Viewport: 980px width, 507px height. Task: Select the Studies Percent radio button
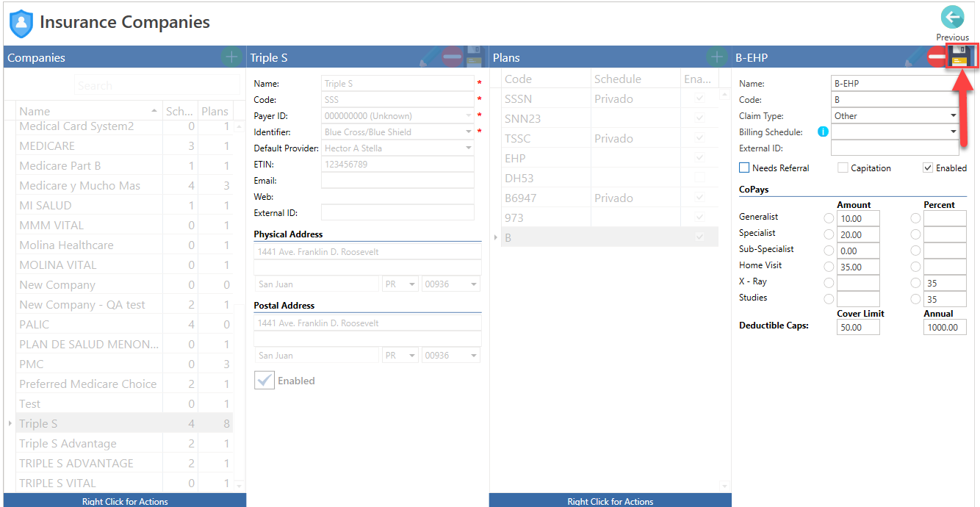click(915, 299)
